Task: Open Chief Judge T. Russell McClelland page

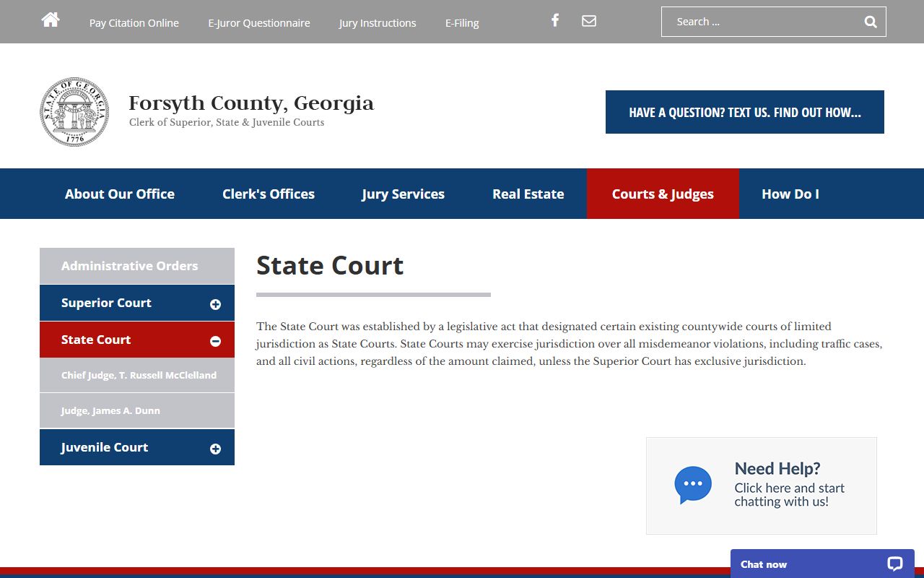Action: (137, 375)
